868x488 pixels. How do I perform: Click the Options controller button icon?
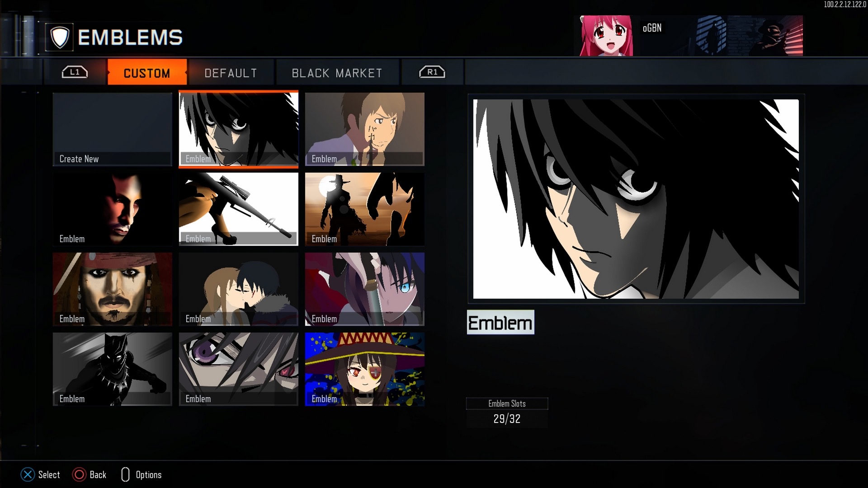point(125,474)
